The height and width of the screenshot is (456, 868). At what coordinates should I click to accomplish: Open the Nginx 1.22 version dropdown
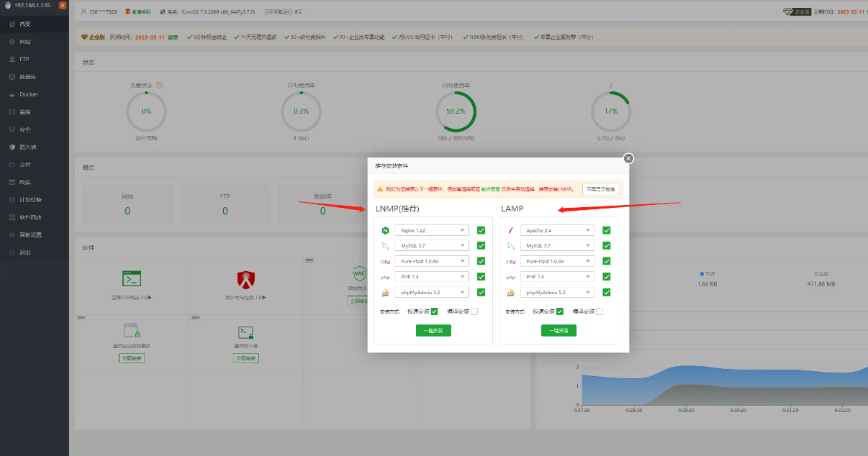431,230
